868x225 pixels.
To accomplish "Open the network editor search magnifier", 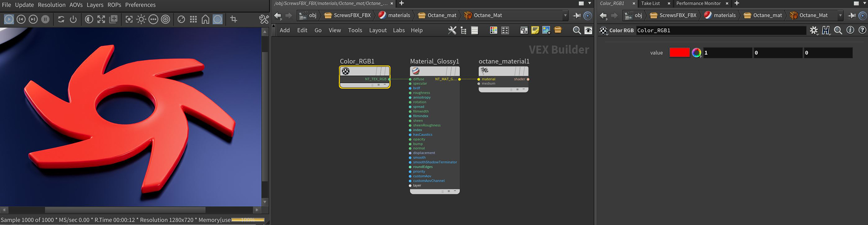I will point(577,31).
